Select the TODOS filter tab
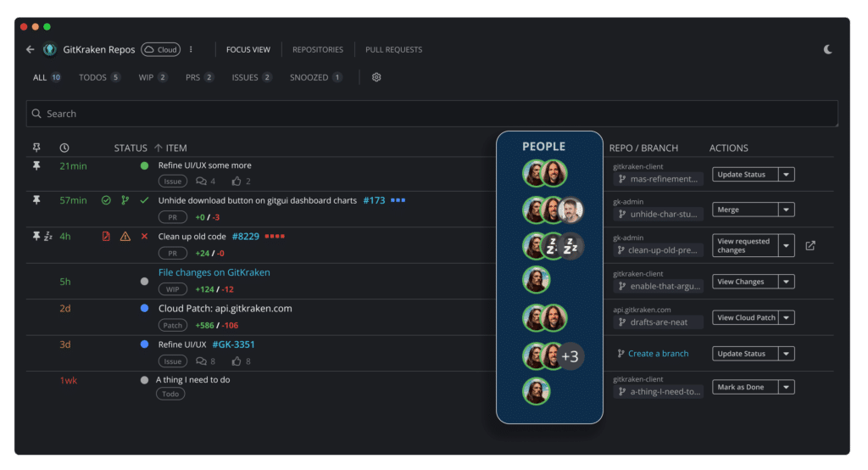The width and height of the screenshot is (868, 470). tap(99, 77)
